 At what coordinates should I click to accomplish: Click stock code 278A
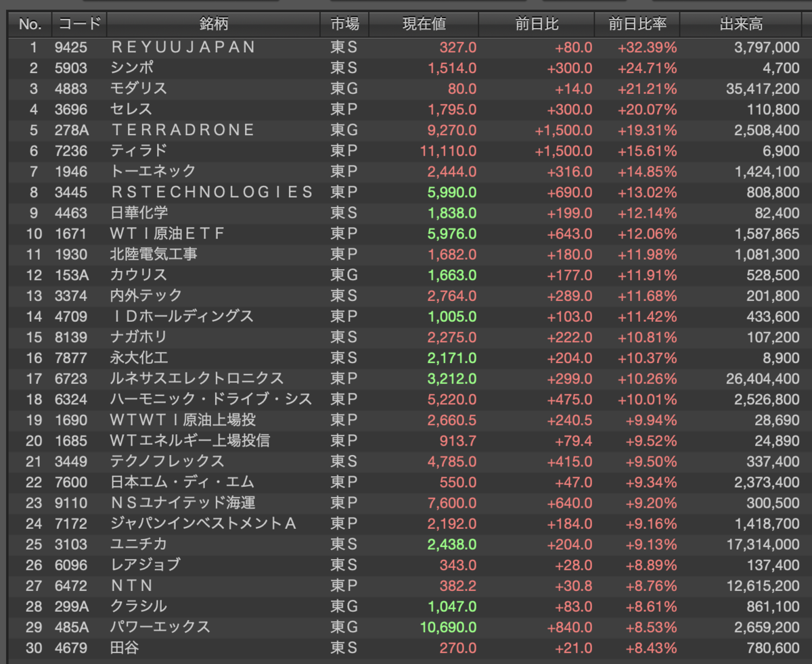click(70, 130)
